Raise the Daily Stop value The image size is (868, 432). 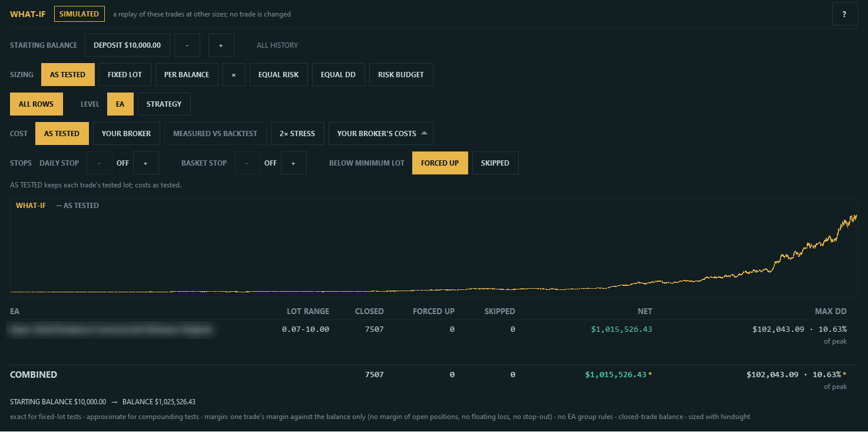pyautogui.click(x=146, y=163)
